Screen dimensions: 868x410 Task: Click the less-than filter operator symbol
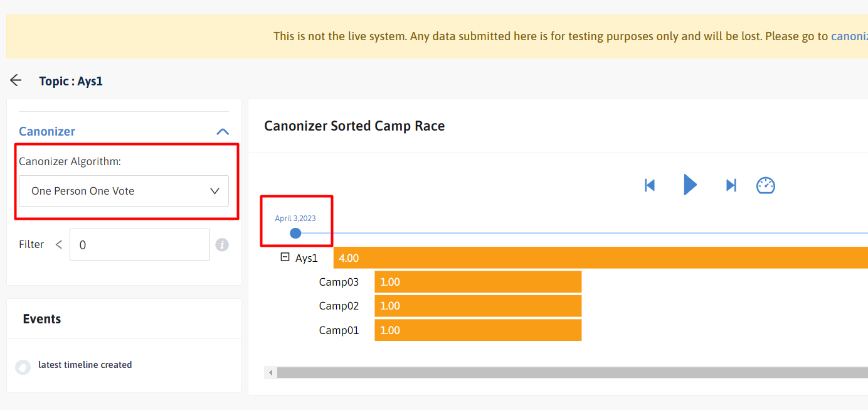(x=58, y=244)
